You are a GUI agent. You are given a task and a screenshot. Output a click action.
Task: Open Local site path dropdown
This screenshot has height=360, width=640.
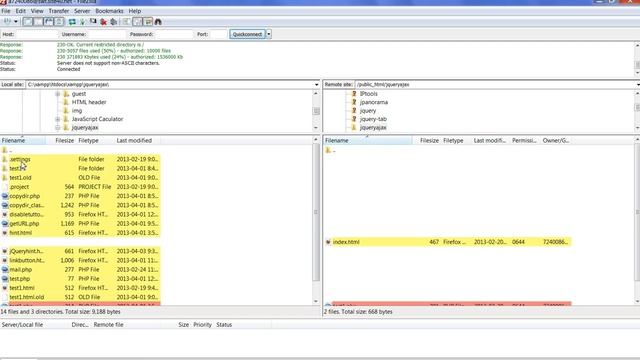(316, 84)
